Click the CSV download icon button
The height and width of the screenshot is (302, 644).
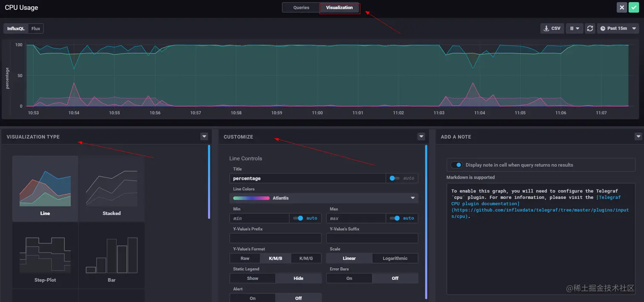[x=552, y=28]
